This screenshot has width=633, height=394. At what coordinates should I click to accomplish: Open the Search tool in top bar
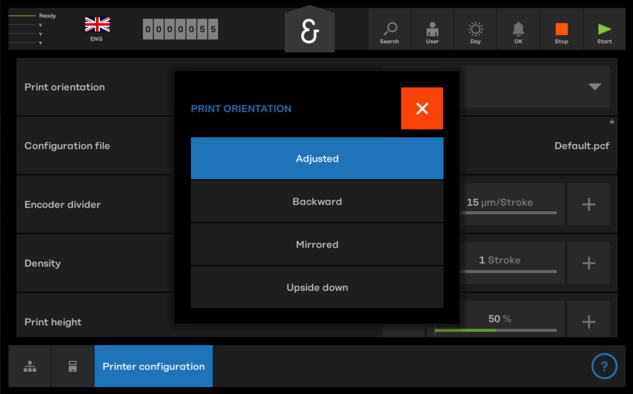389,29
